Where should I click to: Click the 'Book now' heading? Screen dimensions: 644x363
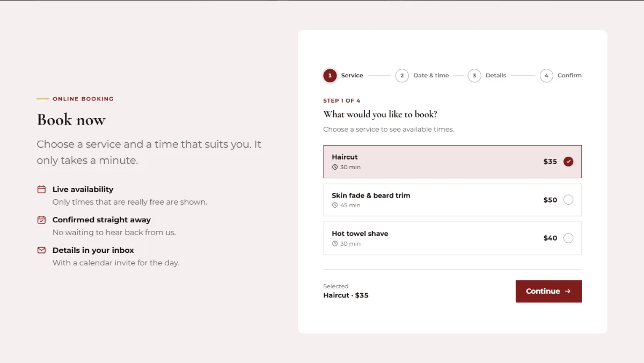tap(71, 120)
